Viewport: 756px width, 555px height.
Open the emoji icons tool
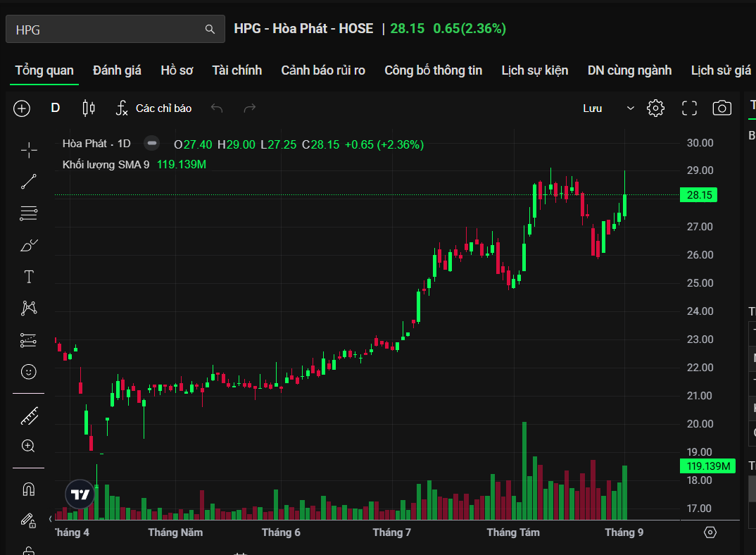point(29,372)
